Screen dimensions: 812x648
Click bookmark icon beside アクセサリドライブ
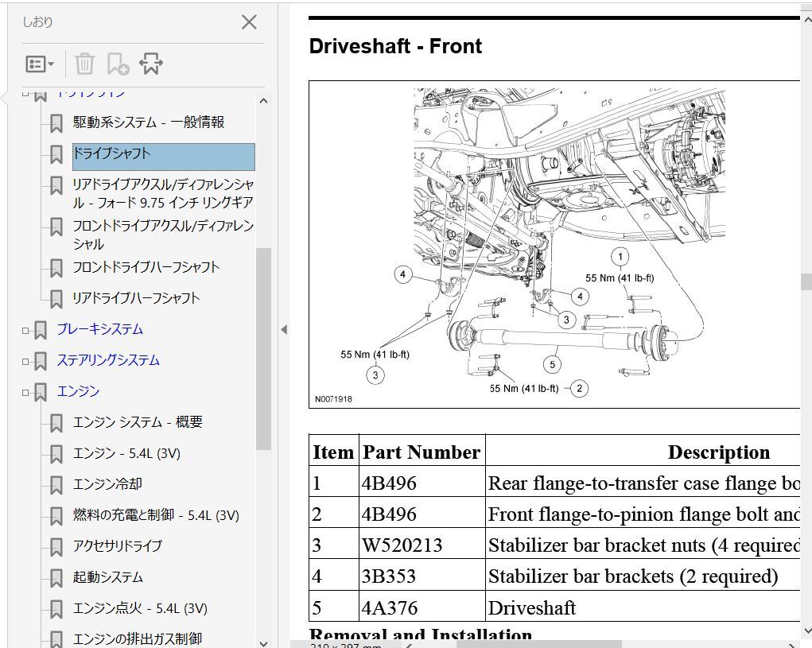click(56, 548)
